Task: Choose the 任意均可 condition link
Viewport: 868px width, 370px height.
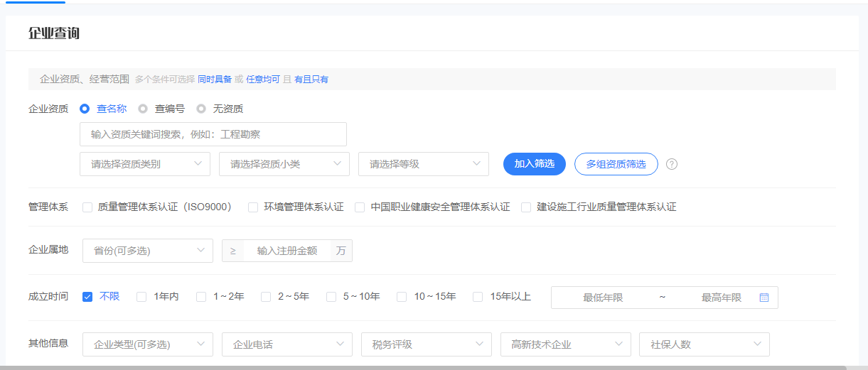Action: coord(263,80)
